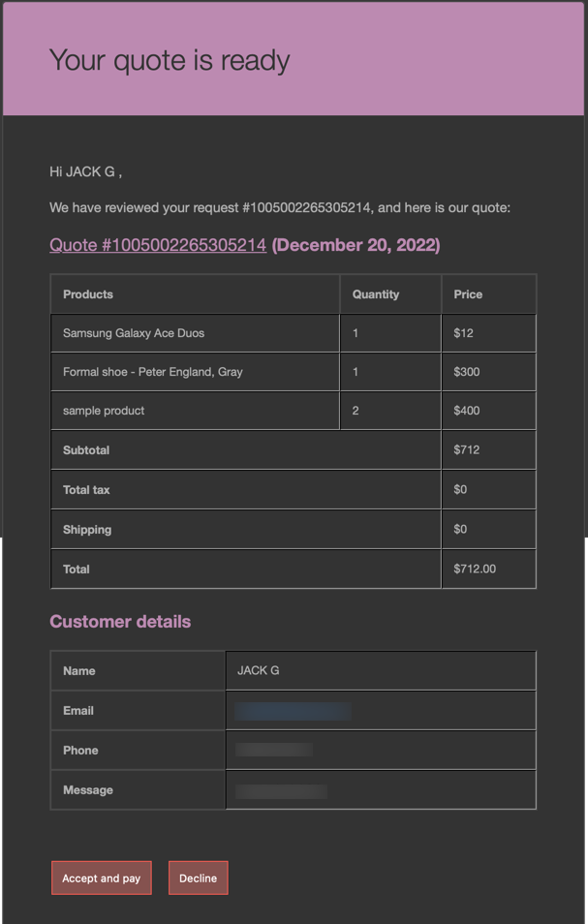Select the Samsung Galaxy Ace Duos product cell
Viewport: 588px width, 924px height.
tap(195, 333)
